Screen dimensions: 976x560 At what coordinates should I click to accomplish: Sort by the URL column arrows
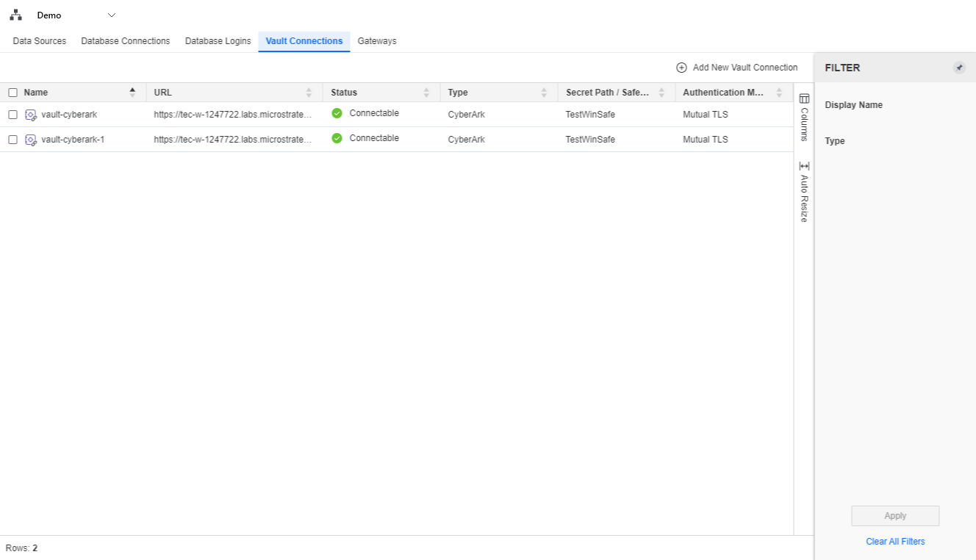pyautogui.click(x=309, y=93)
